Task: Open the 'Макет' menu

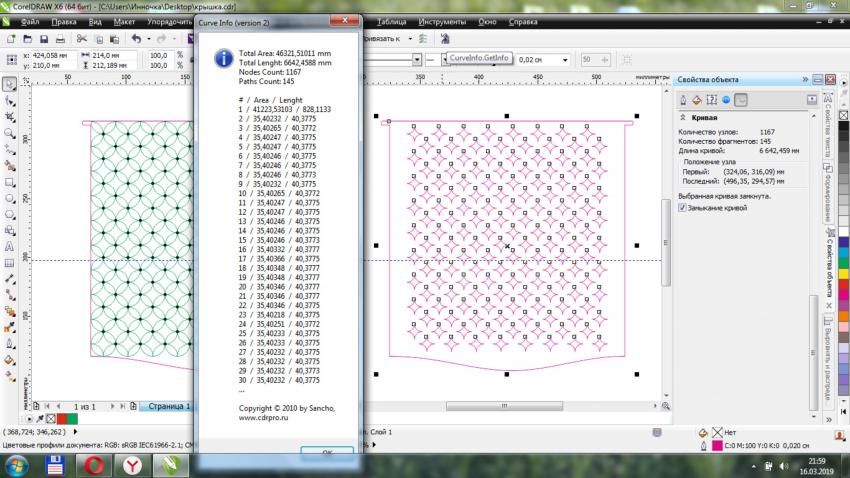Action: click(125, 20)
